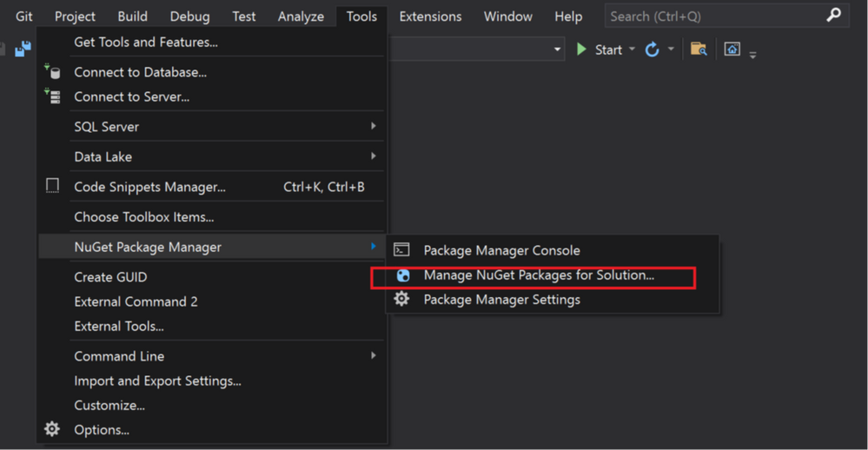This screenshot has height=450, width=868.
Task: Click the Connect to Database icon
Action: (53, 72)
